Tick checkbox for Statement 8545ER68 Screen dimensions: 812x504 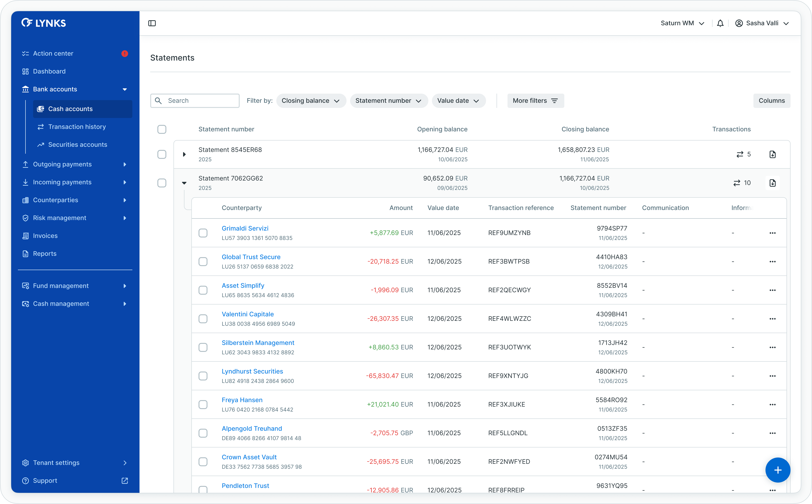[162, 154]
